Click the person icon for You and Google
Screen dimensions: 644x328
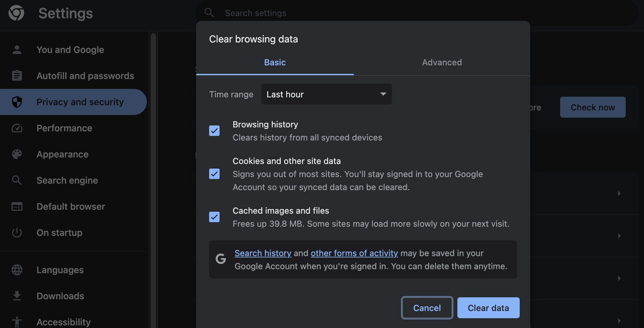coord(17,50)
